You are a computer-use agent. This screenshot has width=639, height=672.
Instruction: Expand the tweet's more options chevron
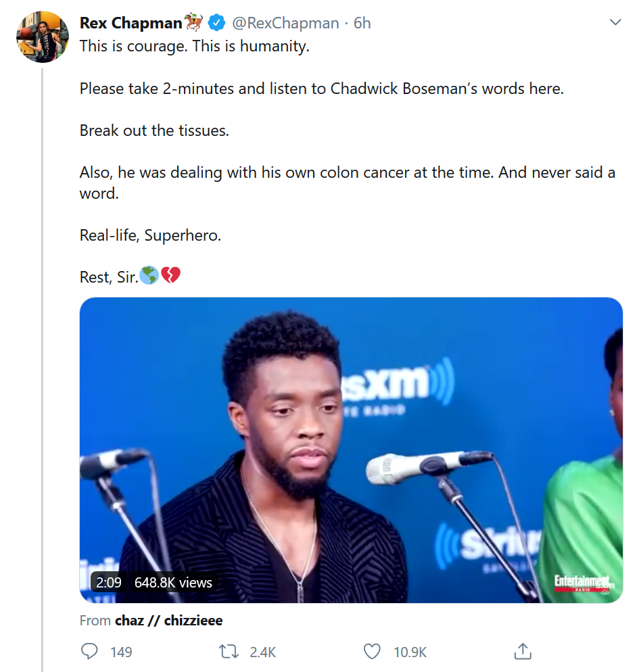coord(615,22)
